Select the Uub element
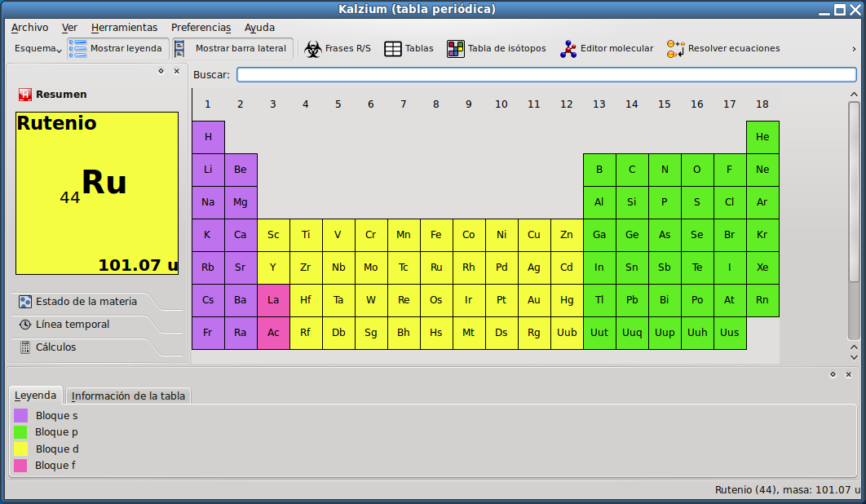This screenshot has height=504, width=866. [567, 333]
